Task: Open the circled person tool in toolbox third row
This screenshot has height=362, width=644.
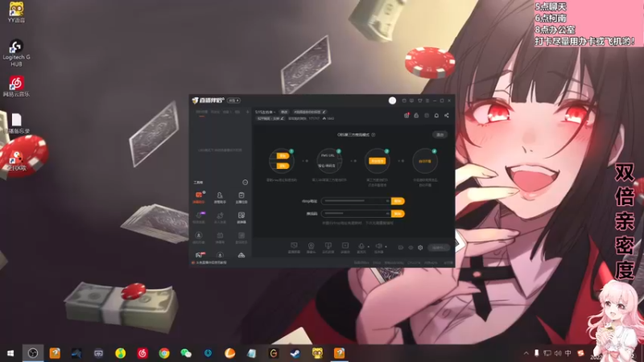Action: pos(199,237)
